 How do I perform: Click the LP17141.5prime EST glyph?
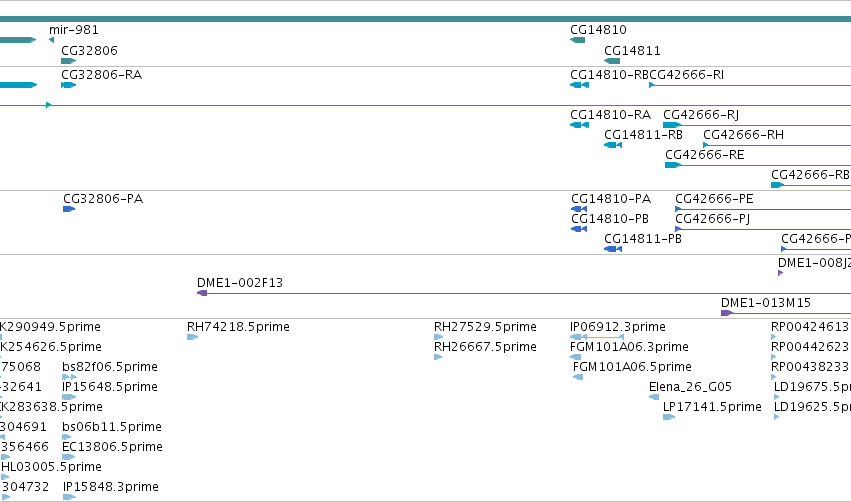[x=669, y=417]
